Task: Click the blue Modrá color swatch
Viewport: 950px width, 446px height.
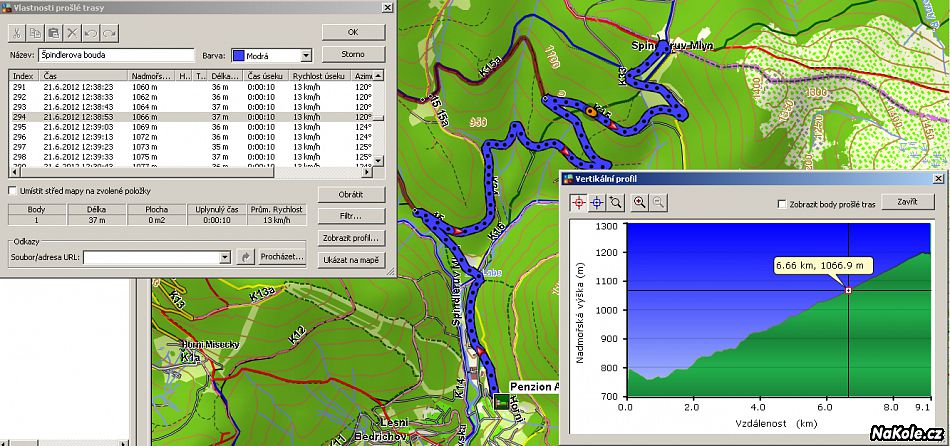Action: [x=238, y=56]
